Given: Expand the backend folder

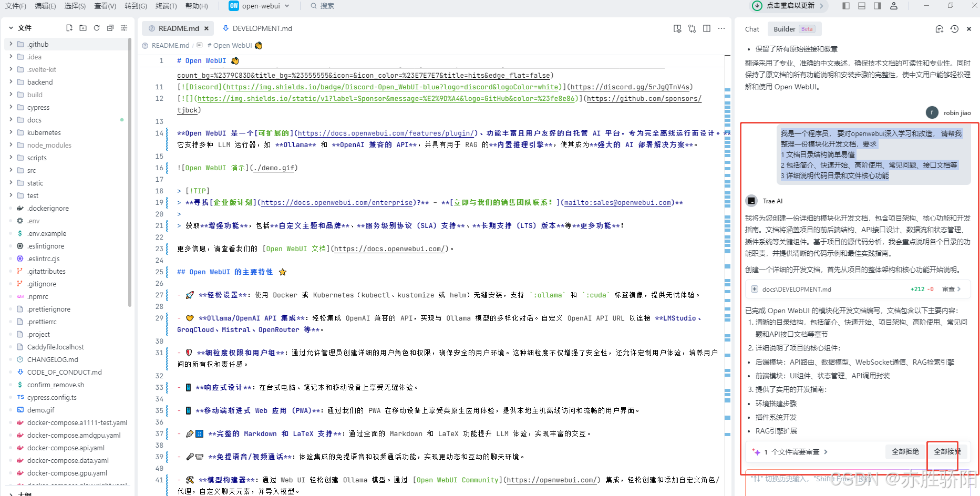Looking at the screenshot, I should coord(11,82).
